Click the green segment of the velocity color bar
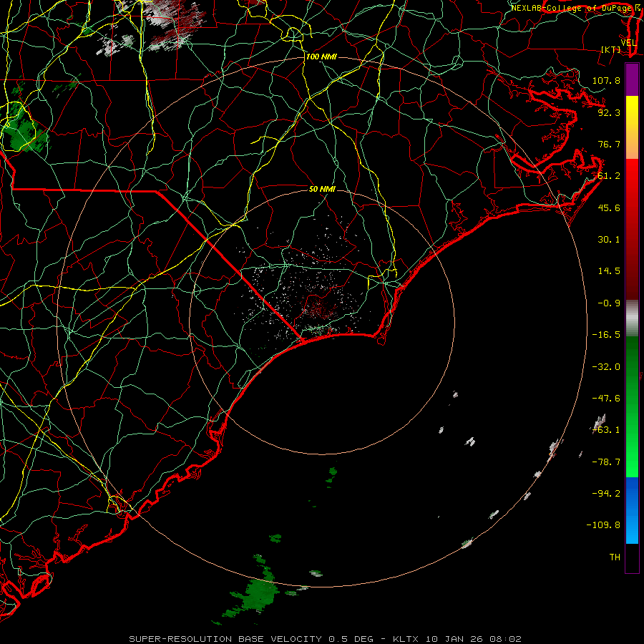Screen dimensions: 644x644 [632, 406]
